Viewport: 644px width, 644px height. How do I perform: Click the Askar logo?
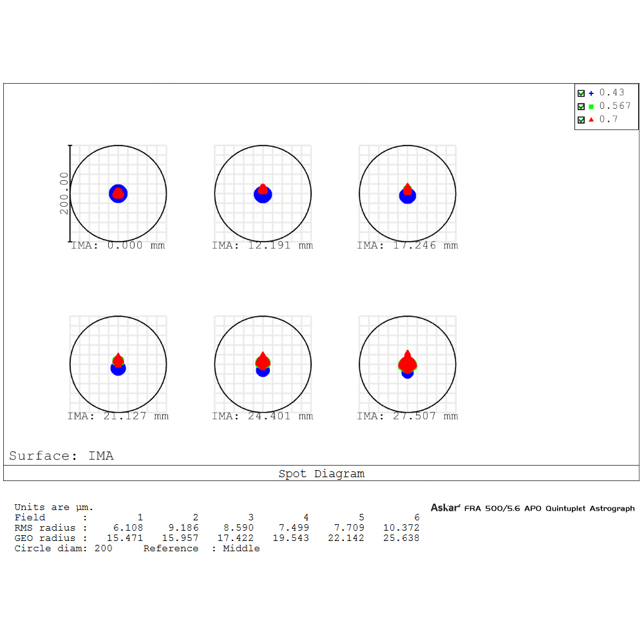pyautogui.click(x=445, y=507)
